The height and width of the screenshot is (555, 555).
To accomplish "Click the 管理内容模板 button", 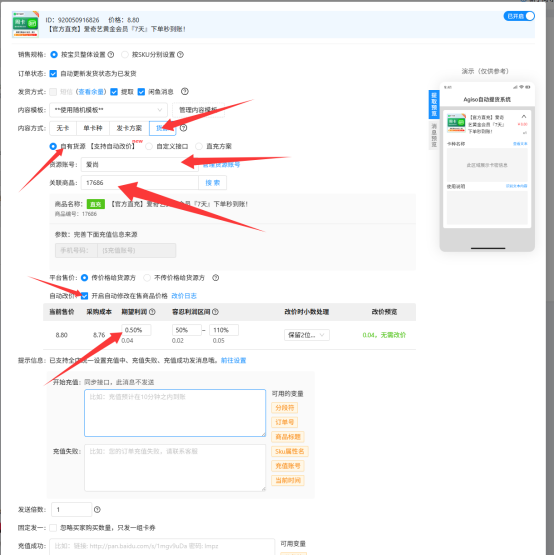I will pos(198,110).
